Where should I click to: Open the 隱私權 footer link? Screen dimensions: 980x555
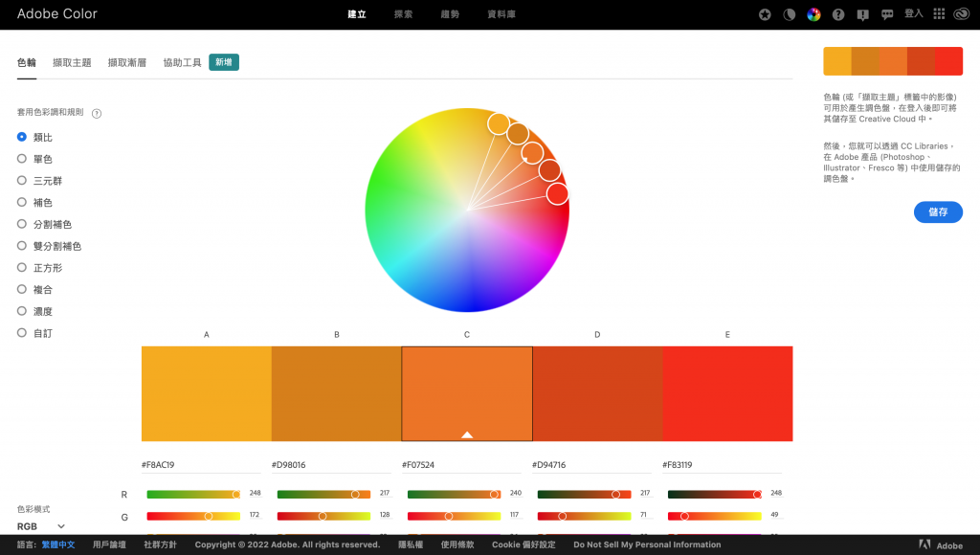411,545
